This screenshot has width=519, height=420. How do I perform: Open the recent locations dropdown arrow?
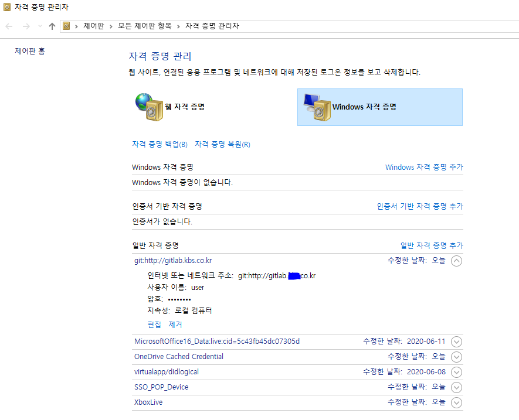pyautogui.click(x=40, y=26)
